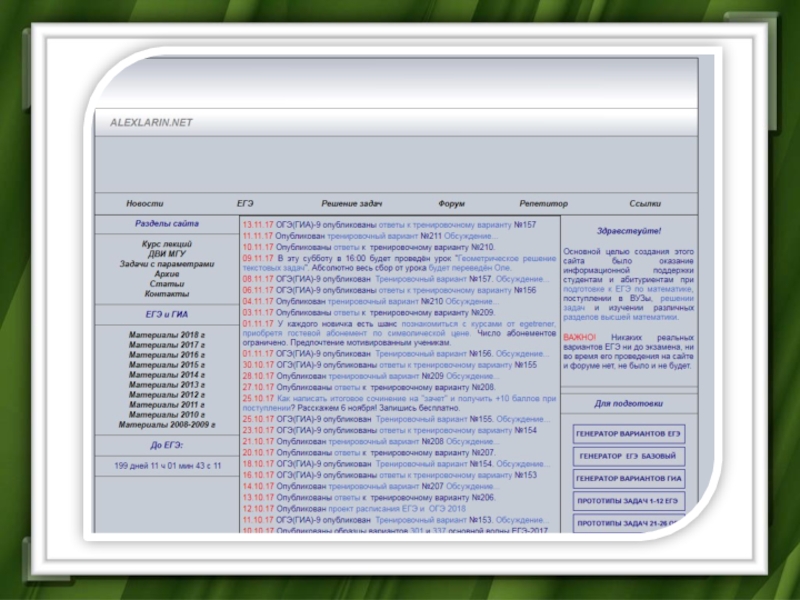Open the Форум menu link

click(x=451, y=203)
